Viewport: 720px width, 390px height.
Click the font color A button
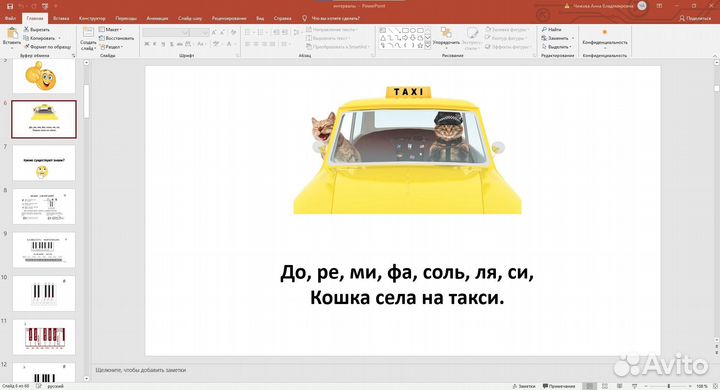(229, 44)
